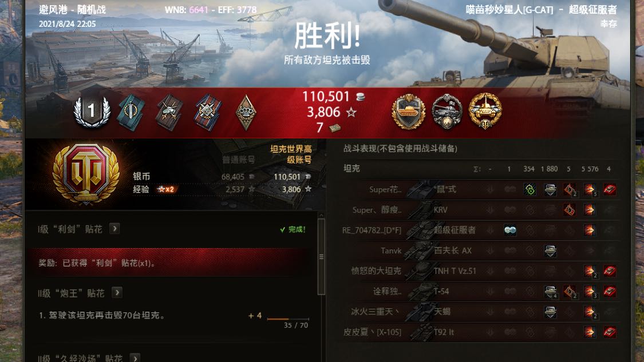Click the 35 / 70 mission progress bar

point(287,319)
